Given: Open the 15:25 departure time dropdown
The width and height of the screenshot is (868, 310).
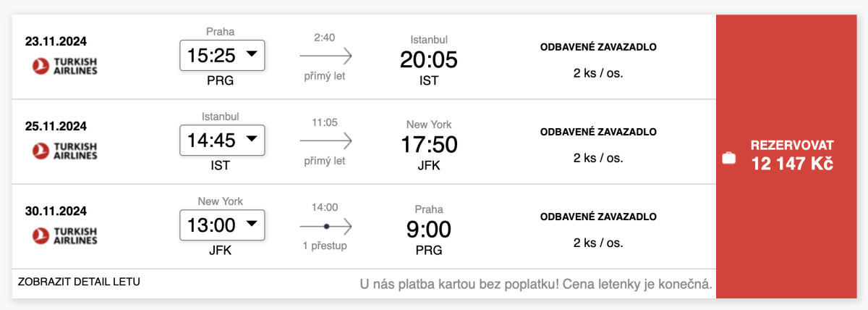Looking at the screenshot, I should pyautogui.click(x=222, y=55).
